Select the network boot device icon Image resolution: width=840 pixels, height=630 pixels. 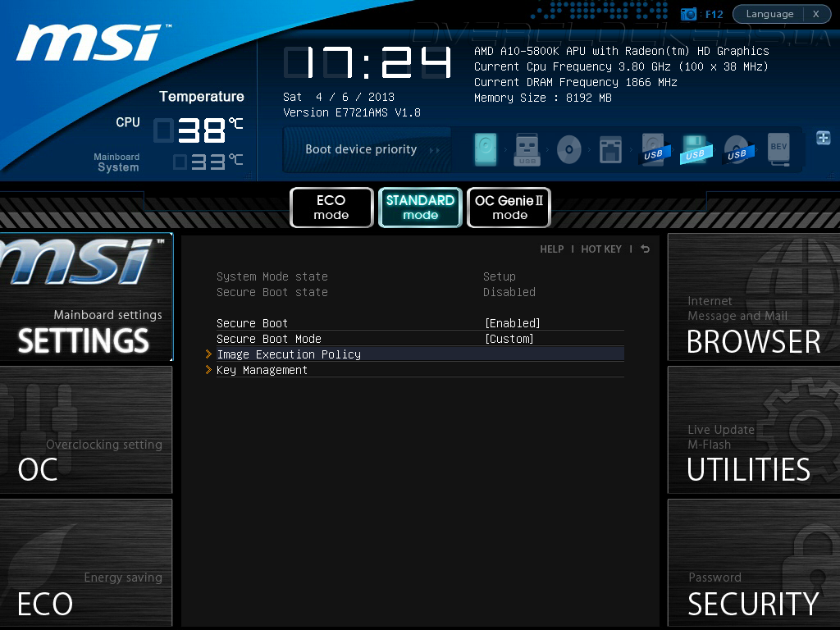point(610,149)
